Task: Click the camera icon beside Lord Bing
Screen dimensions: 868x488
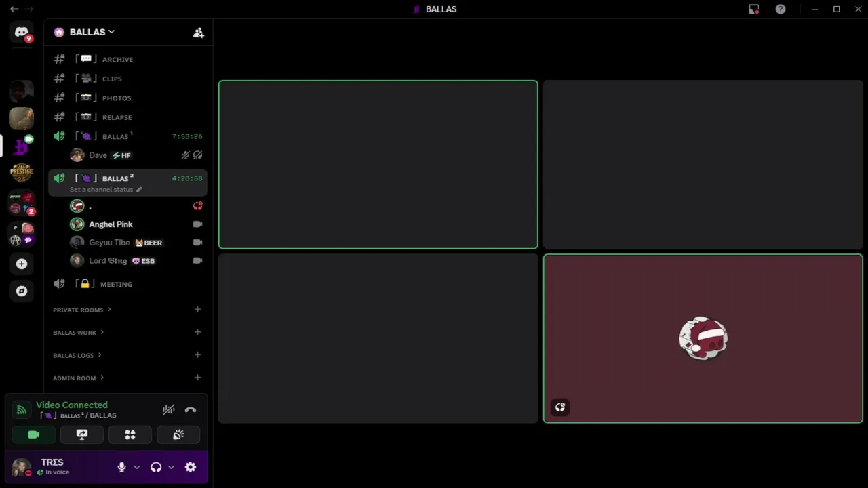Action: point(197,260)
